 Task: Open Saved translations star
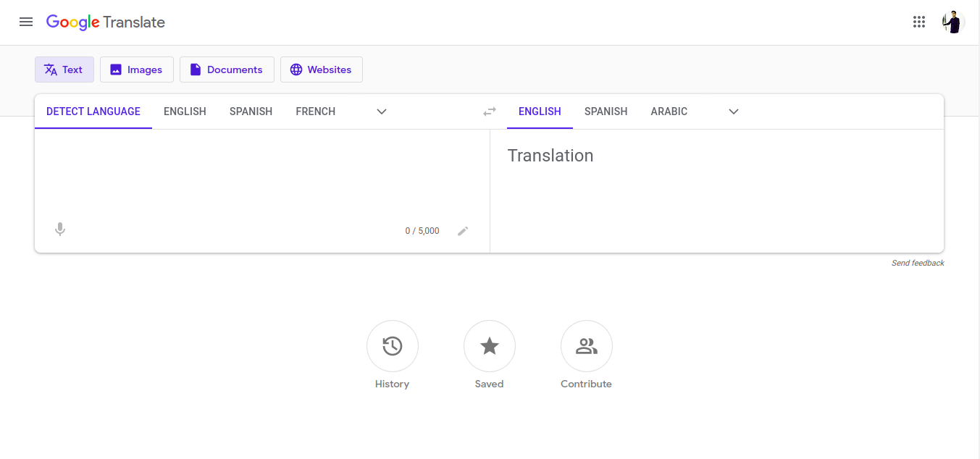coord(489,346)
